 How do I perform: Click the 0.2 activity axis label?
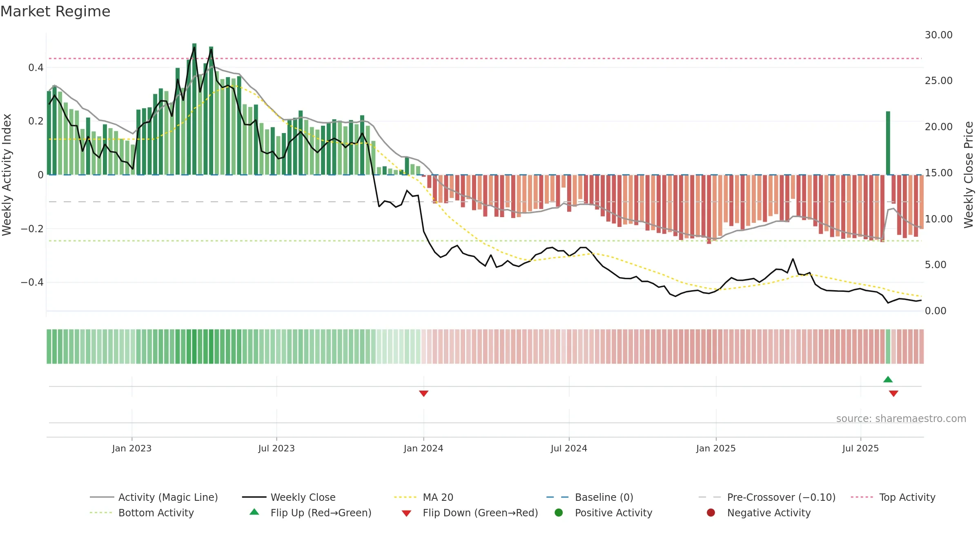[36, 121]
